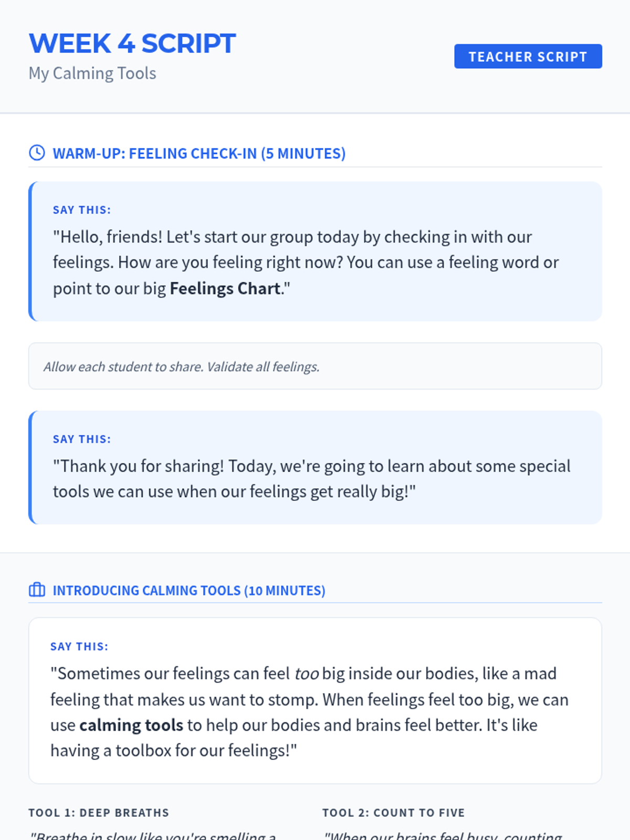This screenshot has width=630, height=840.
Task: Click the Teacher Script badge
Action: point(528,56)
